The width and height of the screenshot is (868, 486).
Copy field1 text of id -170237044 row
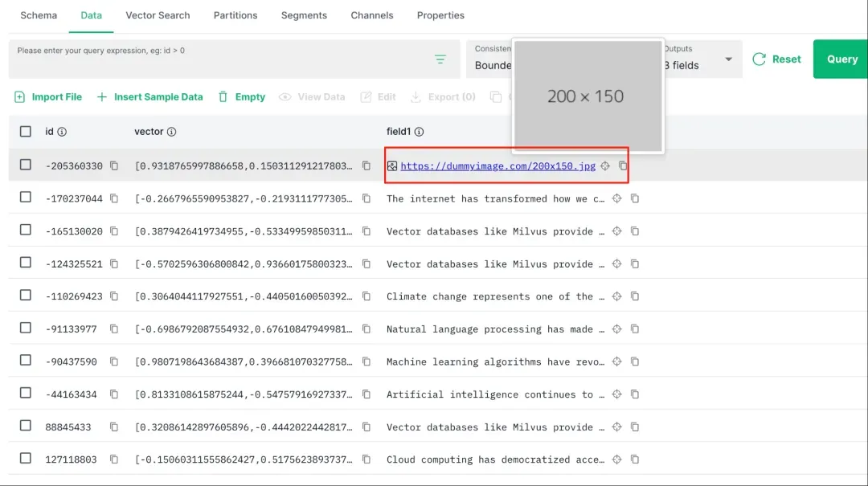coord(635,198)
